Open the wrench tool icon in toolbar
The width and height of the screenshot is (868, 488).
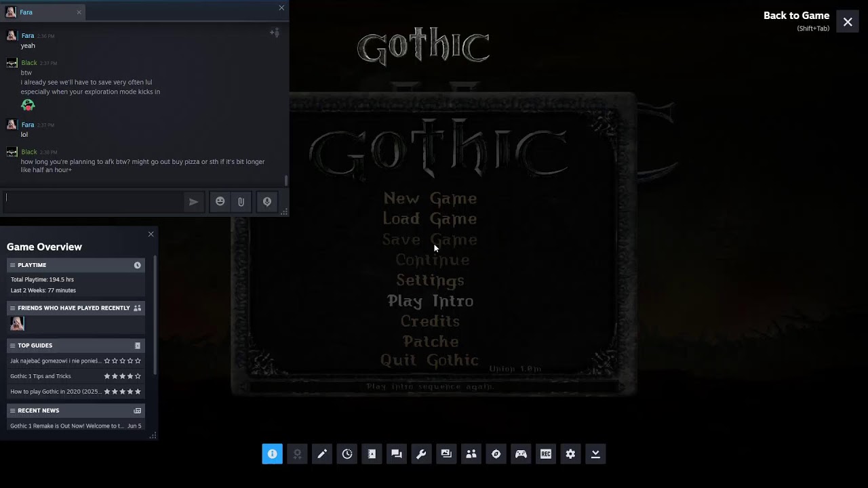pyautogui.click(x=421, y=454)
